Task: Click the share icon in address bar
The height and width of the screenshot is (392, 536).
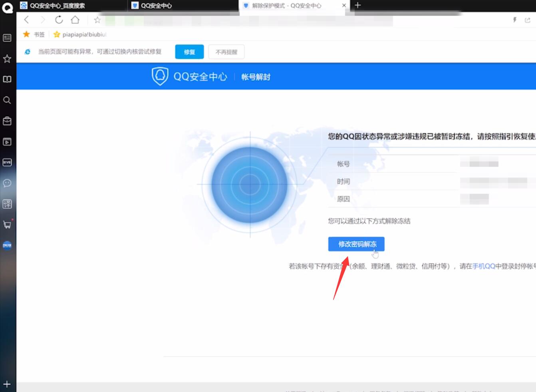Action: 528,20
